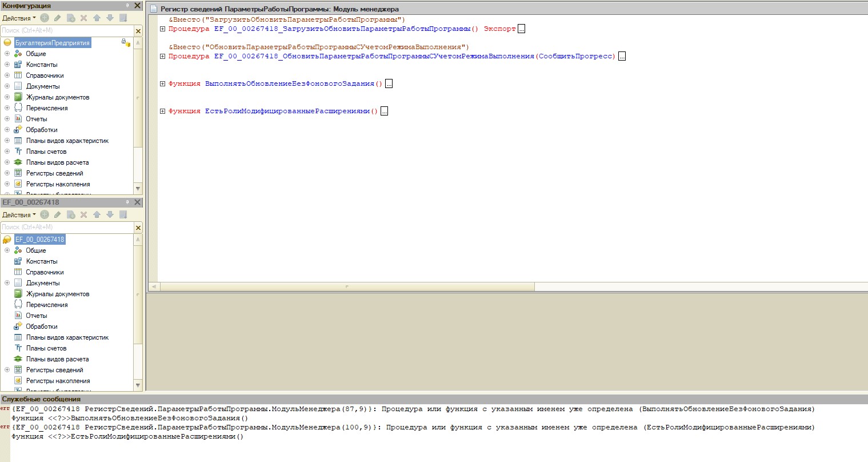Viewport: 868px width, 462px height.
Task: Open Действия menu in Конфигурация panel
Action: point(19,18)
